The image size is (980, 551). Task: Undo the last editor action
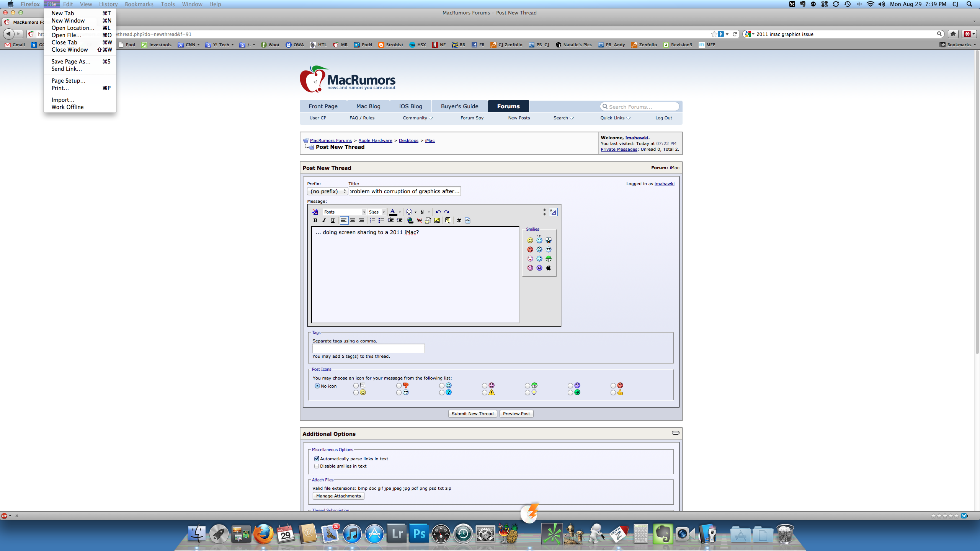point(438,212)
